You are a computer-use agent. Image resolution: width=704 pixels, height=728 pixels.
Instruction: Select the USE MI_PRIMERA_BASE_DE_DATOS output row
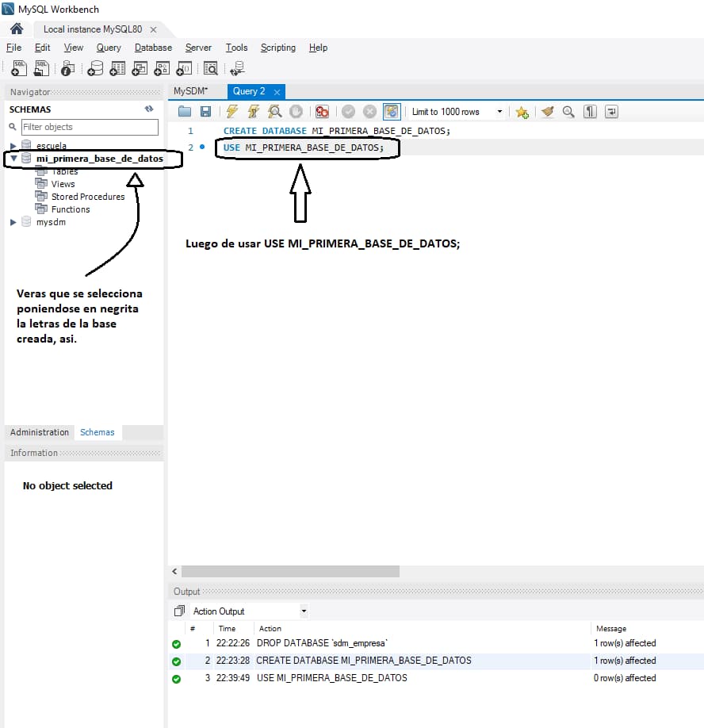point(436,678)
